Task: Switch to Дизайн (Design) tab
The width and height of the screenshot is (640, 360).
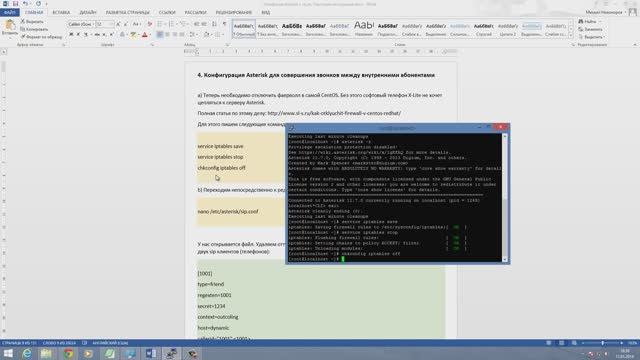Action: 88,12
